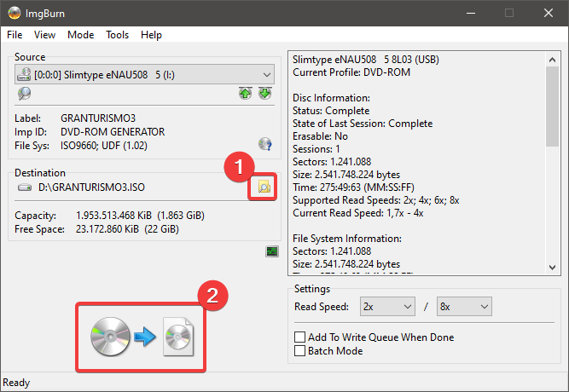The image size is (569, 392).
Task: Click the ImgBurn title bar app icon
Action: coord(14,14)
